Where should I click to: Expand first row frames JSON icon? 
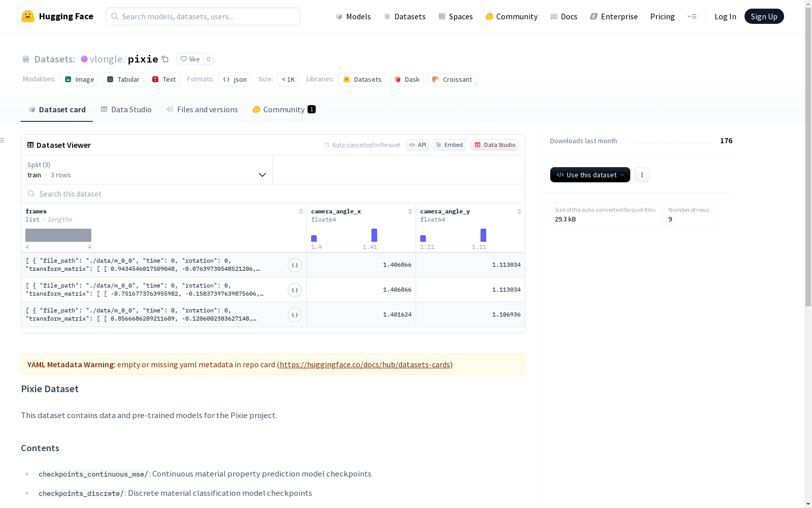click(x=295, y=265)
